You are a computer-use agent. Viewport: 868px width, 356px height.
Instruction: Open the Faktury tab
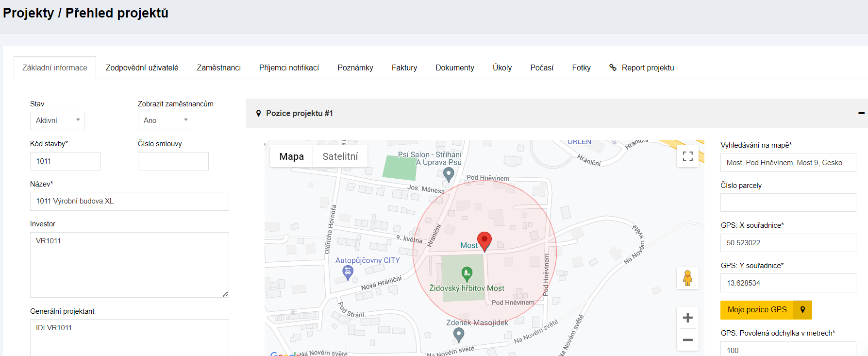tap(404, 68)
